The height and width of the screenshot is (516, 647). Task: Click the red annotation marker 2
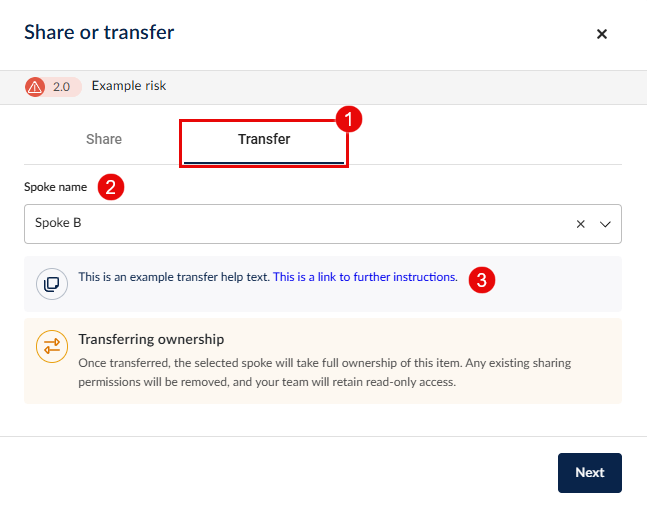112,187
